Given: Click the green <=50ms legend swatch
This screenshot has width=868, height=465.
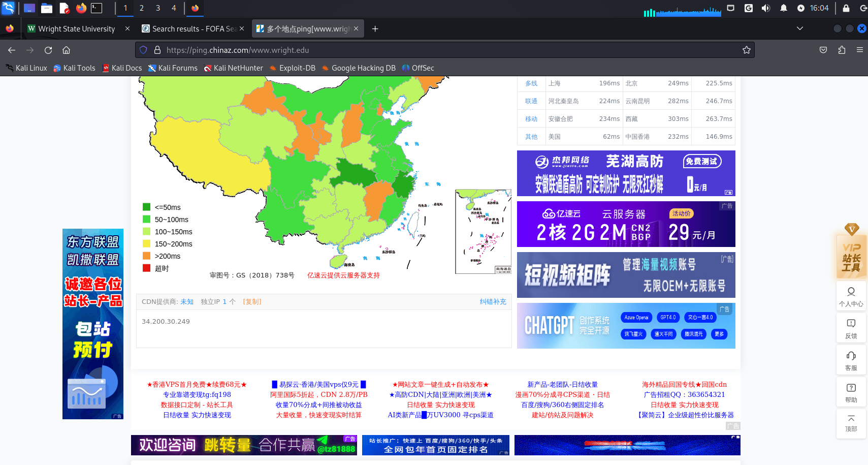Looking at the screenshot, I should (147, 207).
